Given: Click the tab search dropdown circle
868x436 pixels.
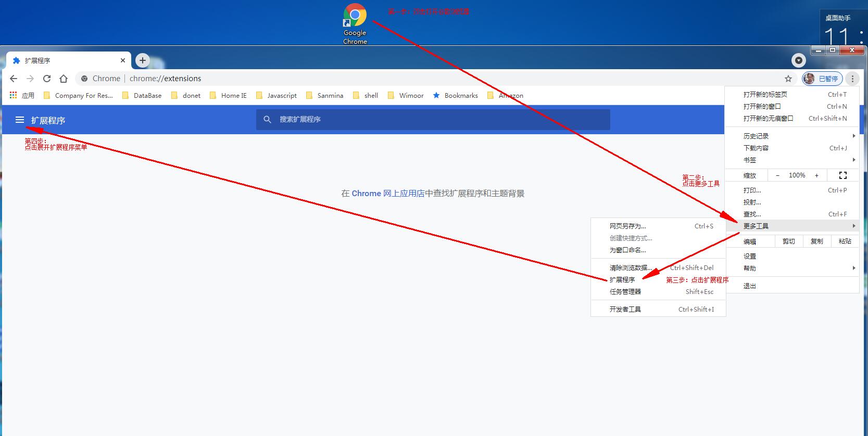Looking at the screenshot, I should (x=799, y=60).
